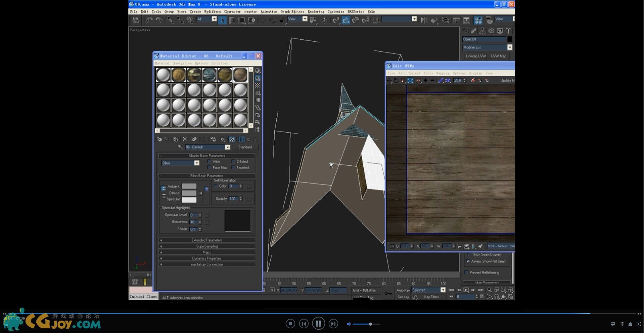Expand the Extended Parameters rollout
This screenshot has height=333, width=644.
coord(207,240)
